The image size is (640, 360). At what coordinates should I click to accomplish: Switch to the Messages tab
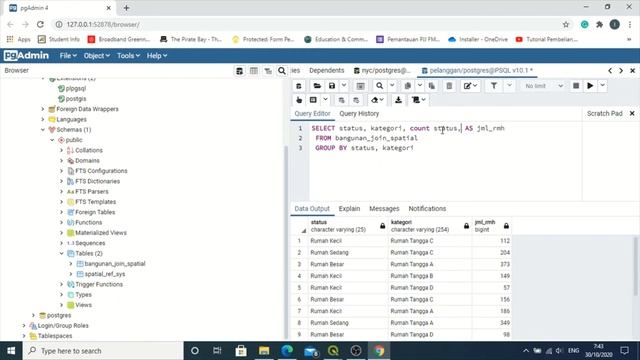(x=384, y=209)
